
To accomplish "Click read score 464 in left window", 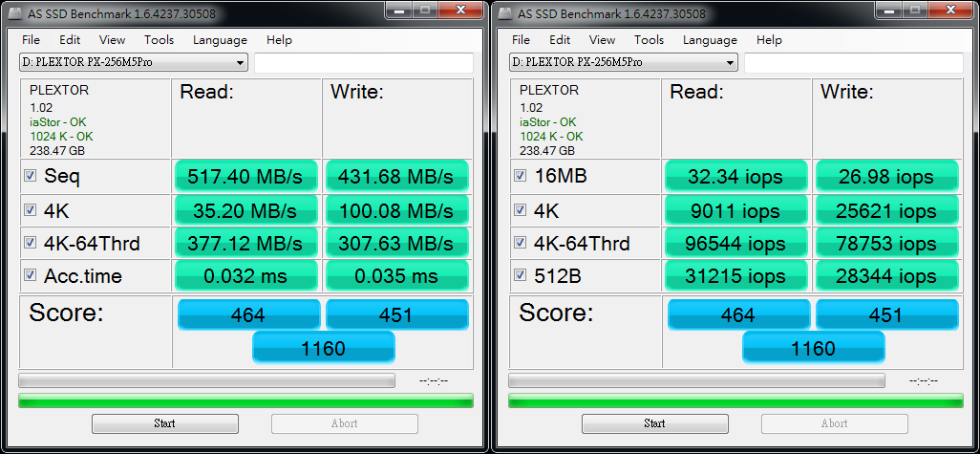I will click(x=248, y=314).
